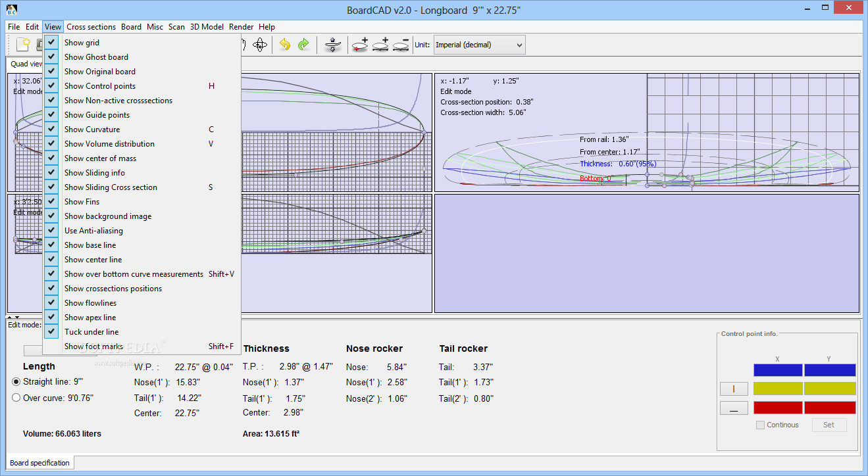Viewport: 868px width, 476px height.
Task: Click the remove cross-section minus icon
Action: (401, 45)
